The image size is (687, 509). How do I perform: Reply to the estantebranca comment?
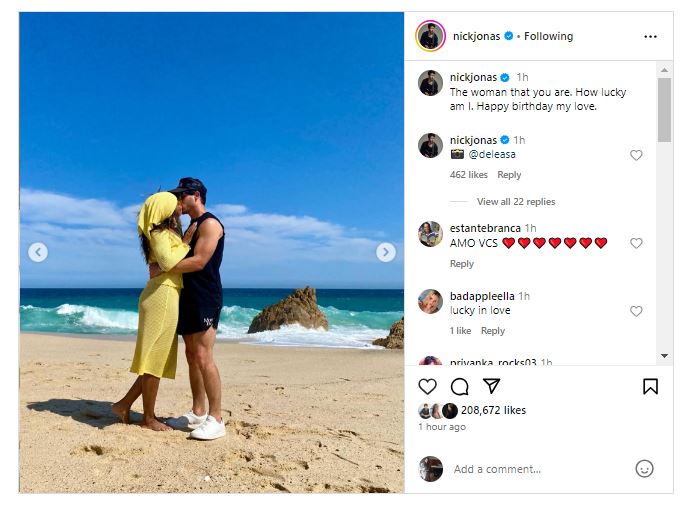461,264
